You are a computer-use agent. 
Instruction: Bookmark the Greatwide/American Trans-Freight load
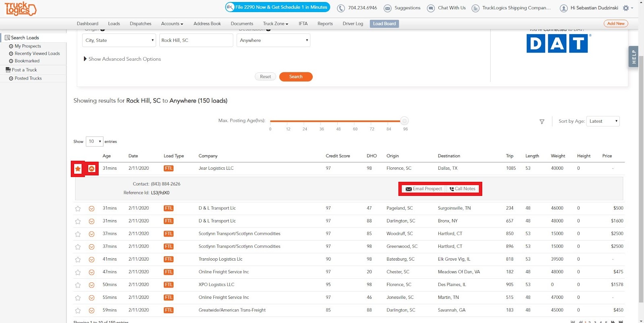78,311
